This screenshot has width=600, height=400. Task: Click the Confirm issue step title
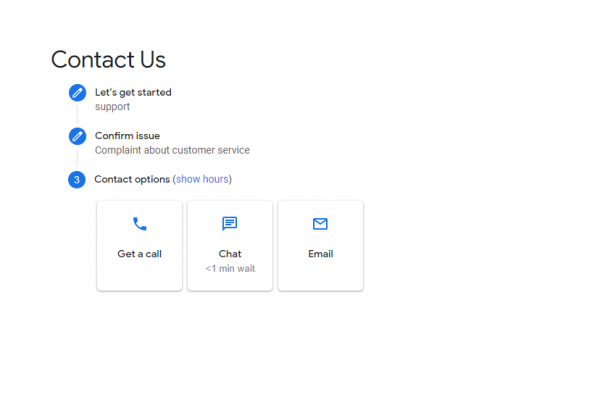point(127,136)
